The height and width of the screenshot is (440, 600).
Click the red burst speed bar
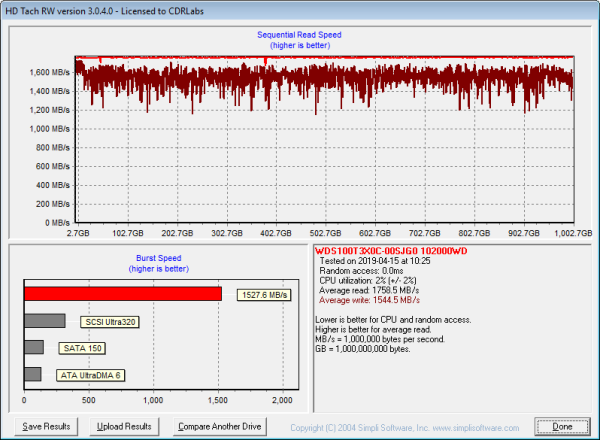tap(123, 294)
